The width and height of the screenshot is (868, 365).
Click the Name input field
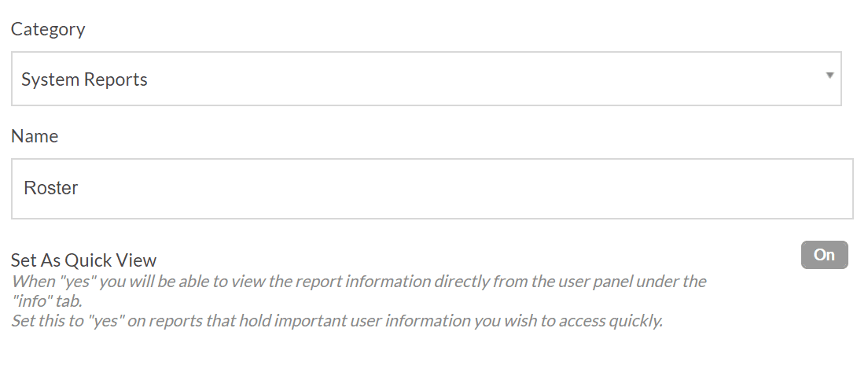coord(432,189)
